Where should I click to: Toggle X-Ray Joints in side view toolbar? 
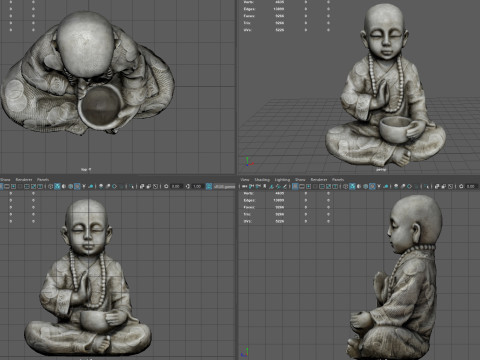(450, 186)
